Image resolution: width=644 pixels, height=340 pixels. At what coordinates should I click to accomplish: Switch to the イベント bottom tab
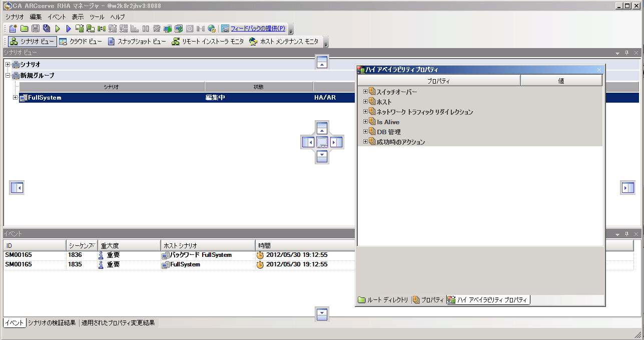click(x=15, y=323)
